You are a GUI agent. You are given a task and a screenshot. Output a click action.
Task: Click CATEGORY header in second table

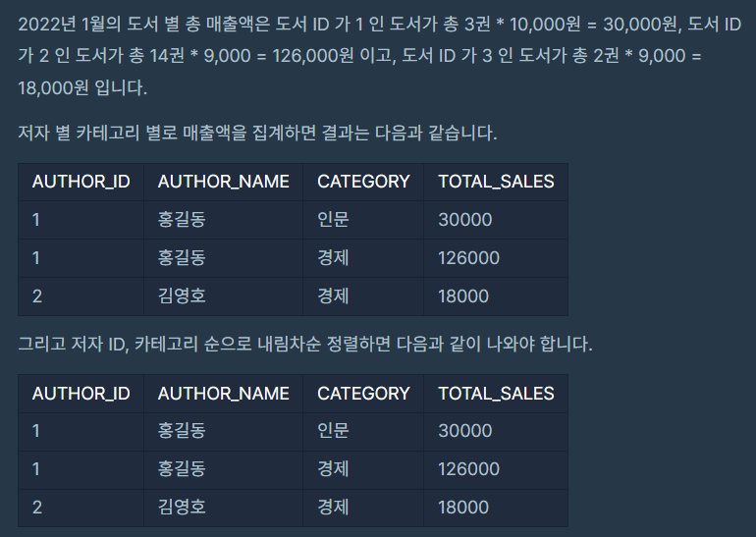point(363,394)
